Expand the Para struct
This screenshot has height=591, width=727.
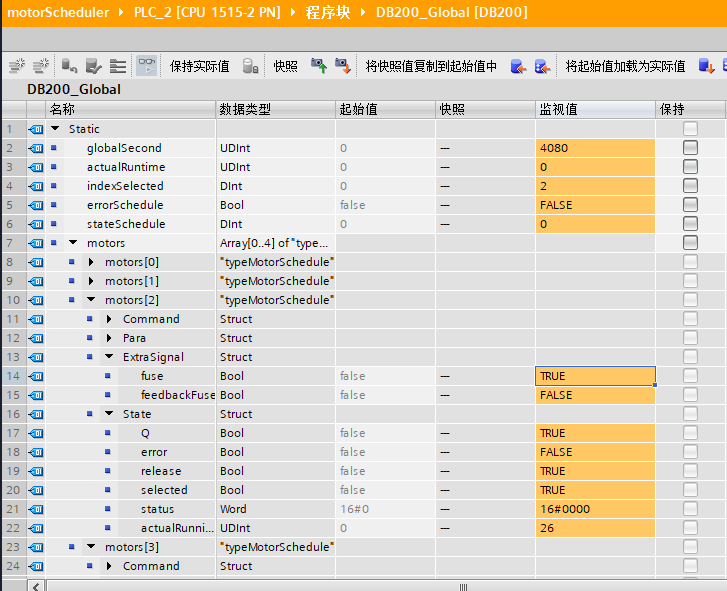(x=109, y=338)
